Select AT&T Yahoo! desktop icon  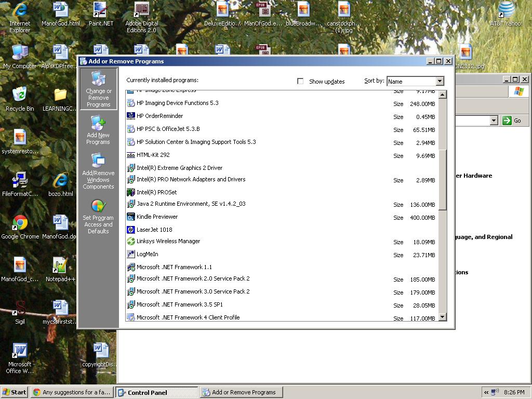tap(506, 14)
